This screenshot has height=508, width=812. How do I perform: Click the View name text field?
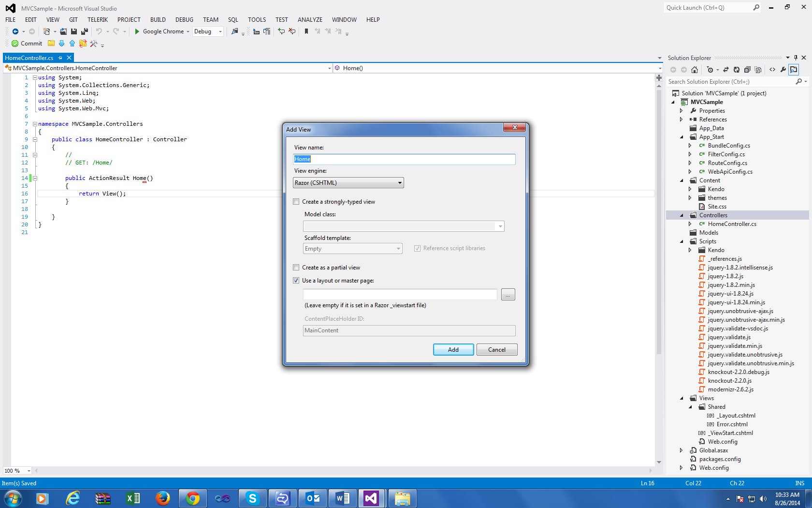coord(404,159)
